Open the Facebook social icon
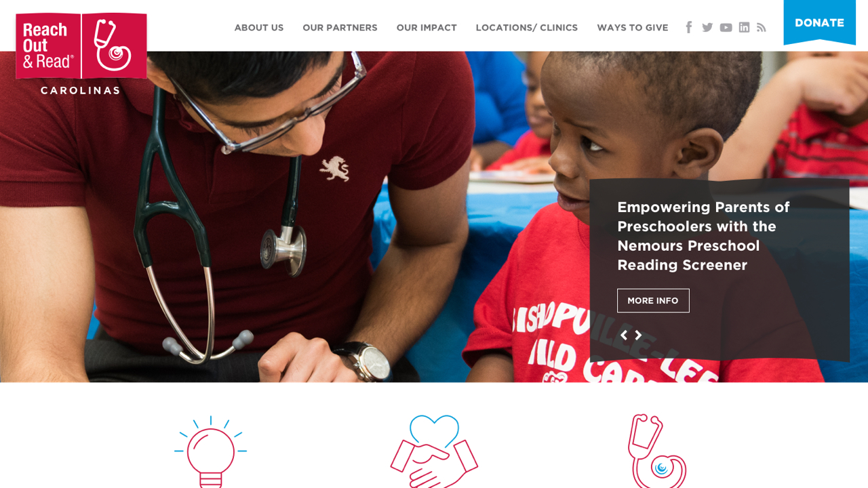 pyautogui.click(x=688, y=27)
